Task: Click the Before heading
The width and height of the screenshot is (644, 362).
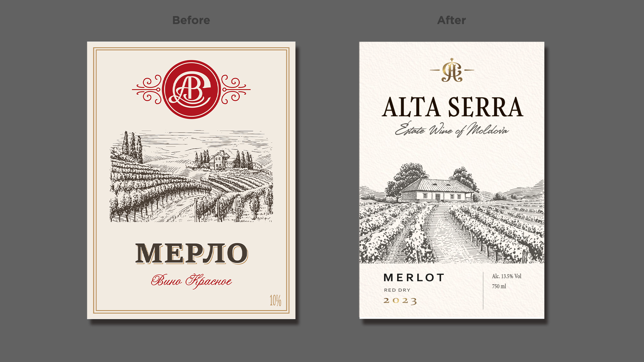Action: coord(191,20)
